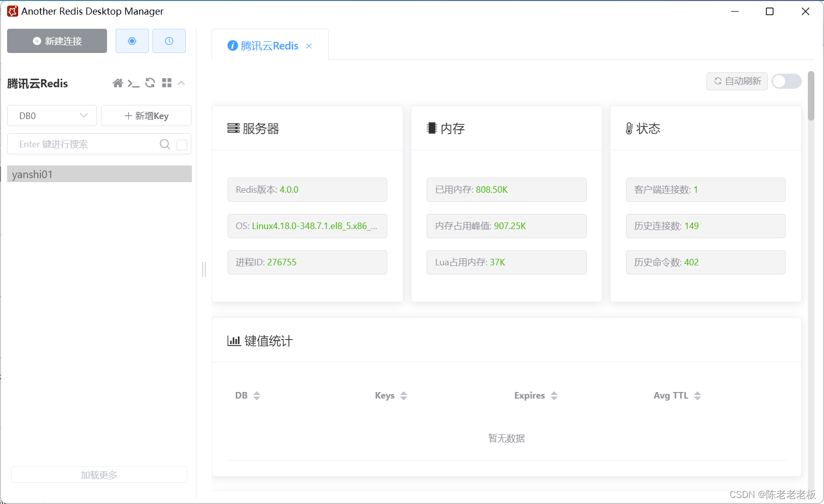This screenshot has height=504, width=824.
Task: Collapse the connection with the chevron icon
Action: click(x=181, y=83)
